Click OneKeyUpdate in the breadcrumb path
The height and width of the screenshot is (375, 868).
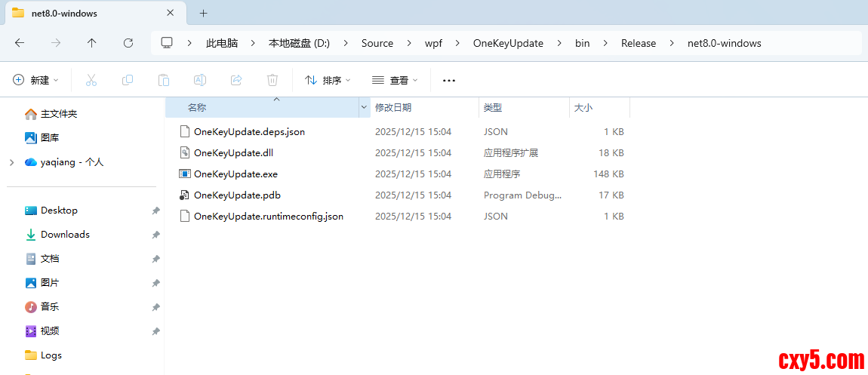(508, 43)
